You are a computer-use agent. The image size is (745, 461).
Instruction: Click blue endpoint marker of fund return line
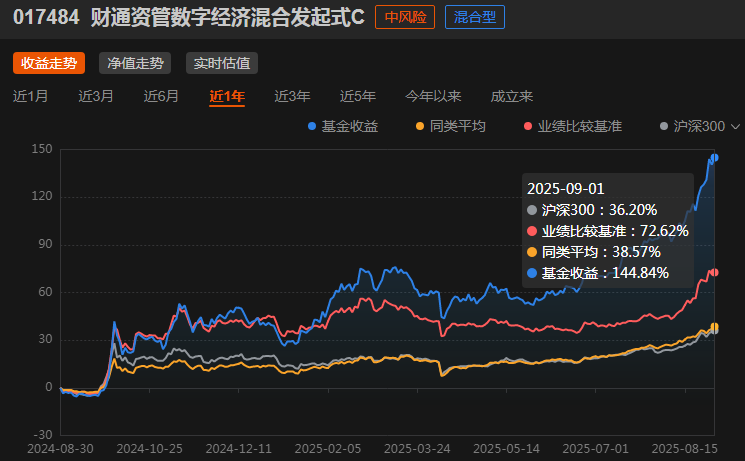pos(714,158)
